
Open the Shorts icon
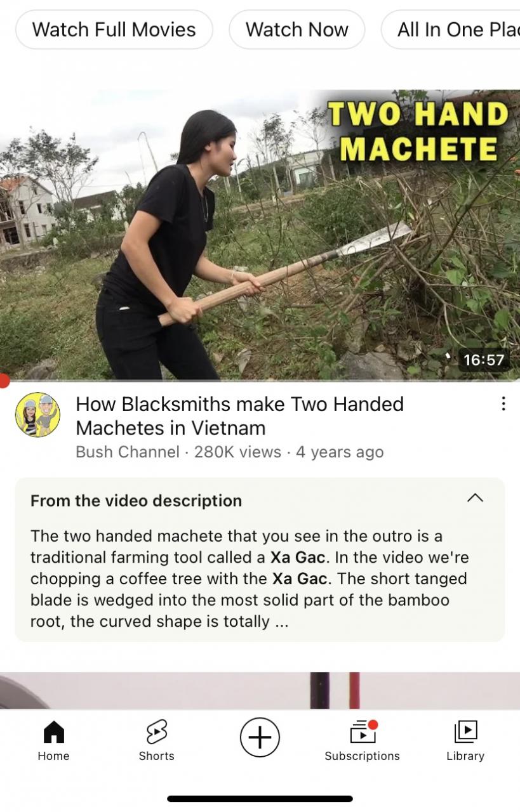(156, 732)
